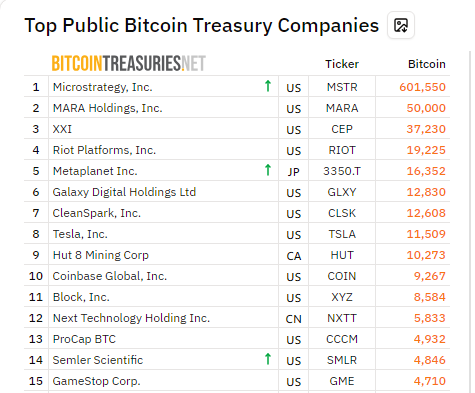This screenshot has width=475, height=393.
Task: Click the vertical scrollbar at right edge
Action: coord(469,221)
